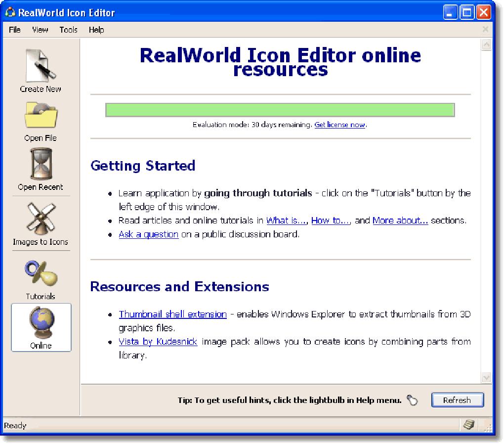Click the status bar stacked pages icon
Viewport: 504px width, 444px height.
[x=469, y=425]
